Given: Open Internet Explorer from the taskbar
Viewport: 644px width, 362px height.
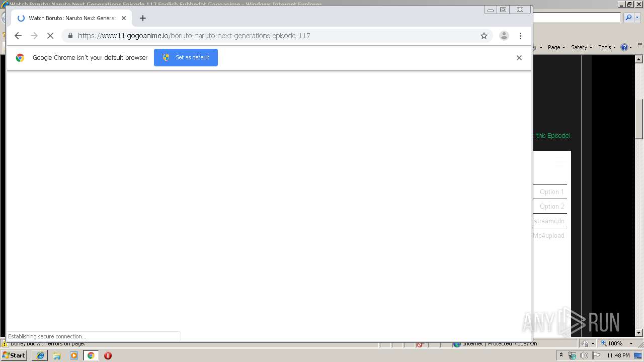Looking at the screenshot, I should coord(40,355).
